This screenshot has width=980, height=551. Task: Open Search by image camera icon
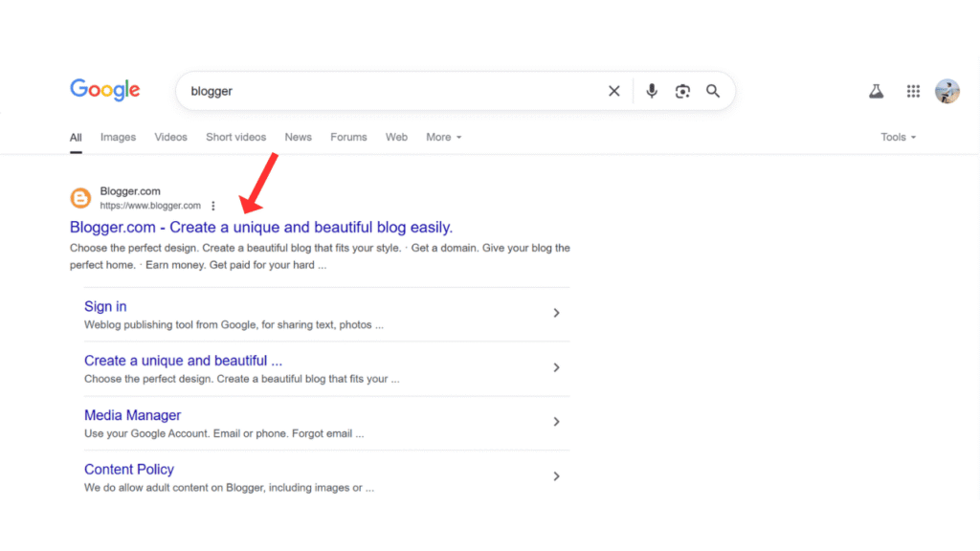682,91
